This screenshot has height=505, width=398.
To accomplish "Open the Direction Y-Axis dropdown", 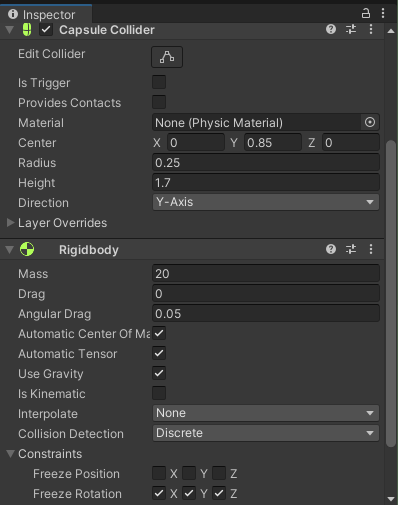I will tap(266, 202).
